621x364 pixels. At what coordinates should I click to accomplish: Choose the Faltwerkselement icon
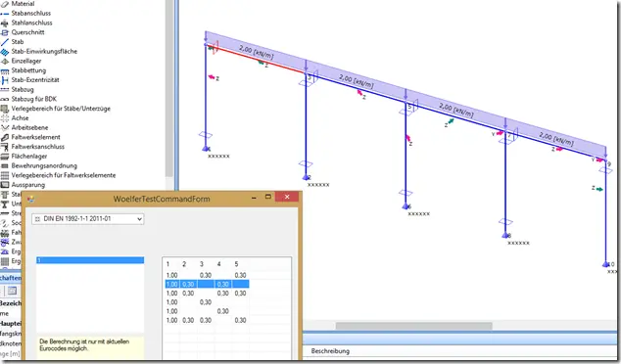pyautogui.click(x=5, y=137)
